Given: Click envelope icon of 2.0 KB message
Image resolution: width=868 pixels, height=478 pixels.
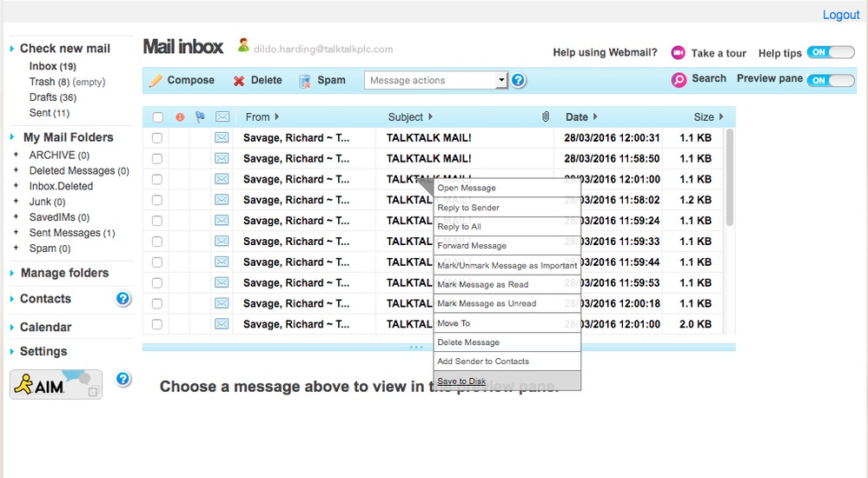Looking at the screenshot, I should pos(222,324).
